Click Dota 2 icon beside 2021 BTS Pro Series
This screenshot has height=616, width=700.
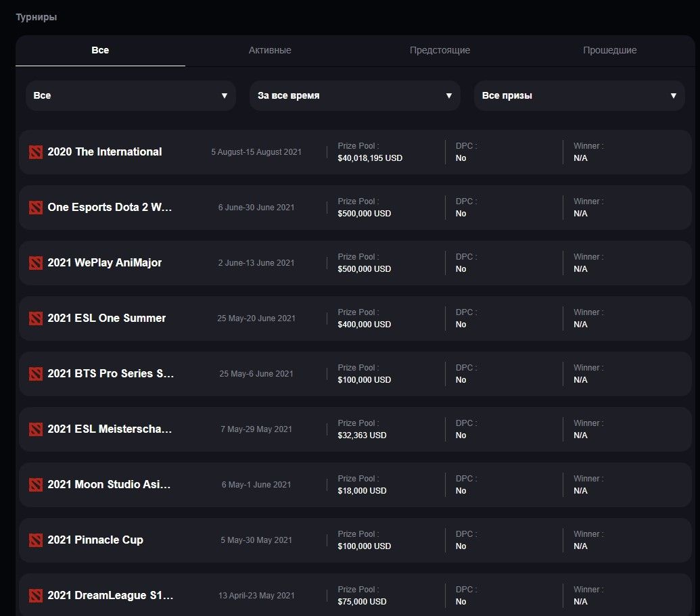(36, 374)
